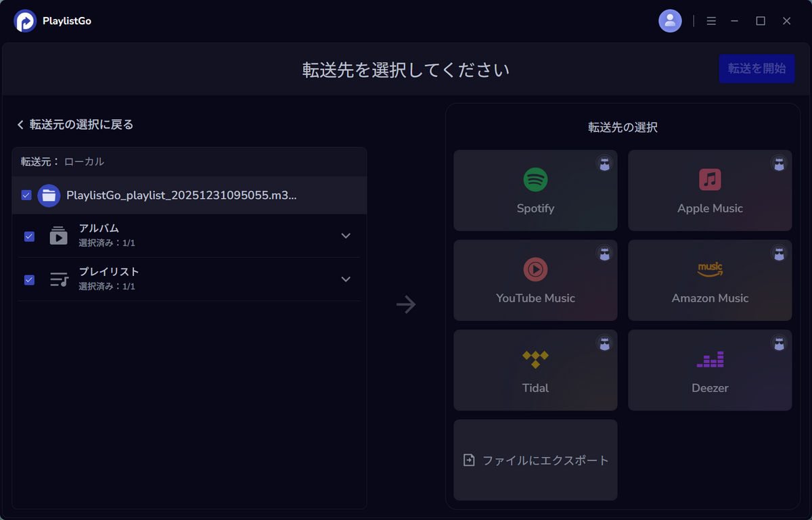Expand the アルバム list
The image size is (812, 520).
346,235
